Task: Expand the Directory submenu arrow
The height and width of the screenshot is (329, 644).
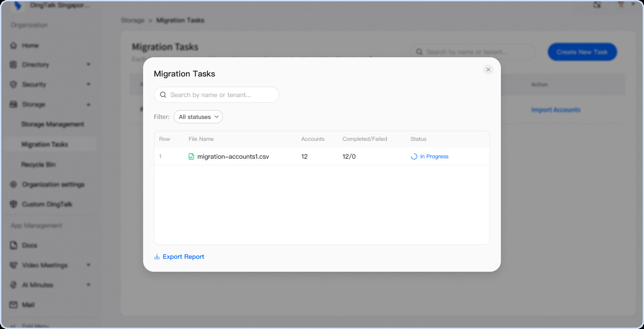Action: click(88, 65)
